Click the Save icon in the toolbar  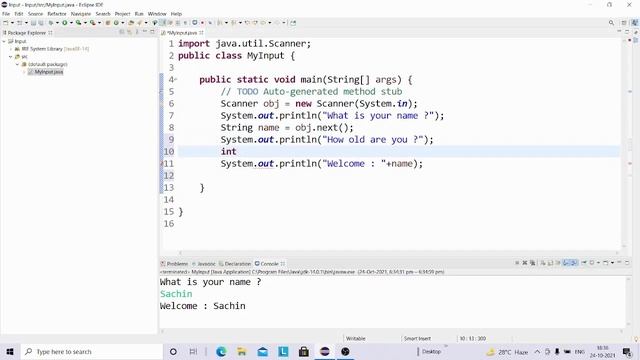click(x=33, y=23)
